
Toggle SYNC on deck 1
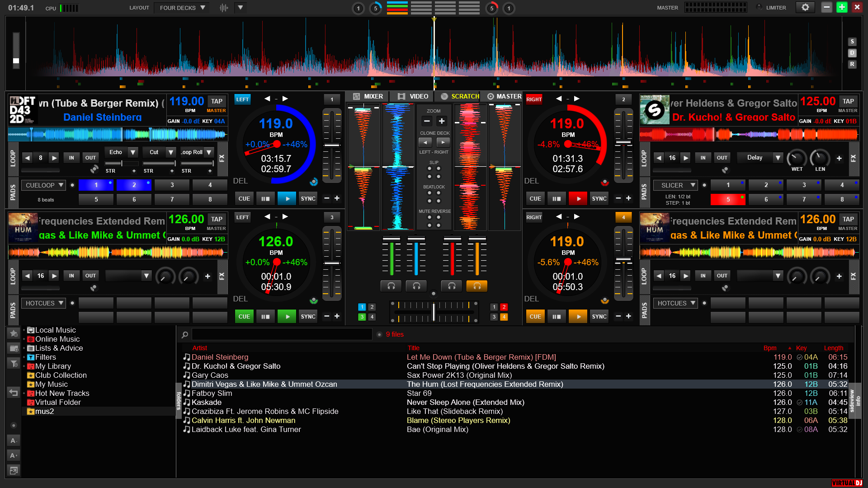coord(307,199)
